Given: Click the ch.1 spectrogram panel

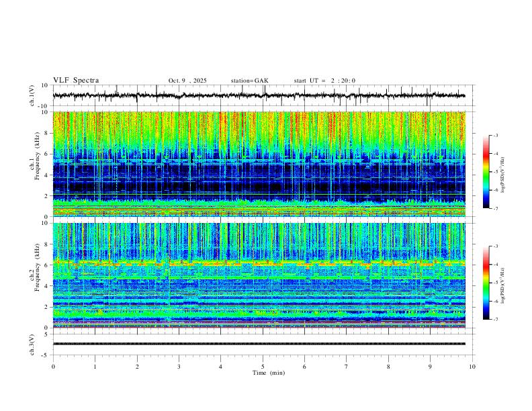Looking at the screenshot, I should 259,164.
